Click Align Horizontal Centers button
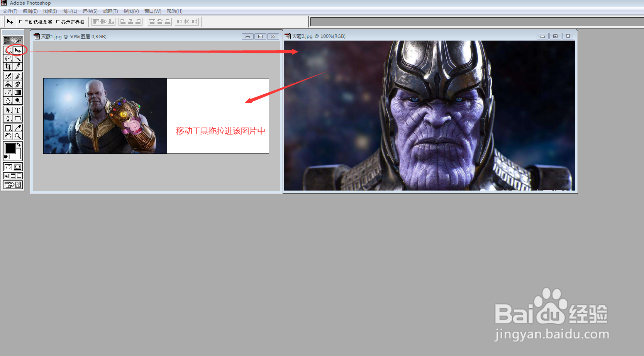This screenshot has height=356, width=644. [130, 22]
